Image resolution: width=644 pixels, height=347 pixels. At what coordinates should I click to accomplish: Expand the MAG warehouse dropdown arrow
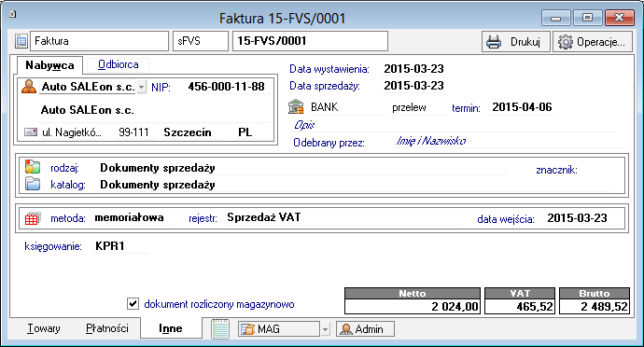[x=325, y=329]
